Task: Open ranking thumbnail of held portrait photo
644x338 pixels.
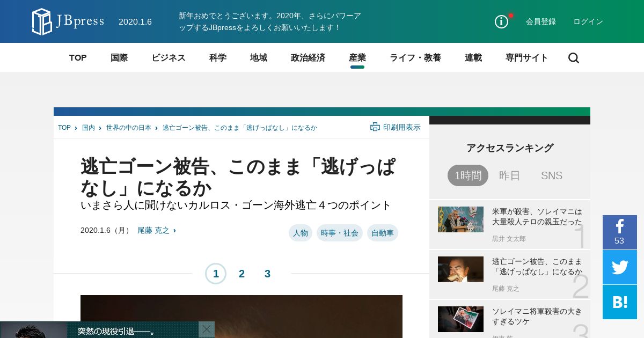Action: point(460,319)
